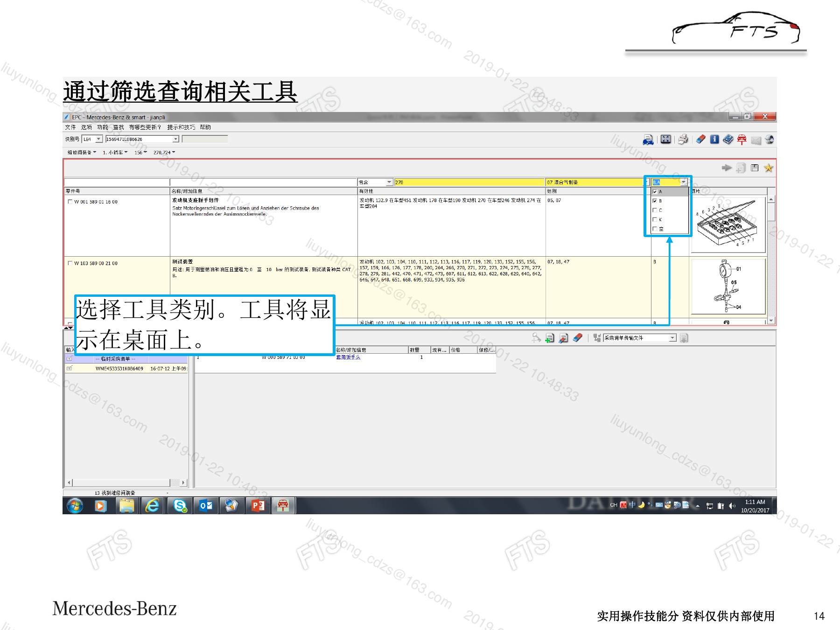Open Windows Media Player from taskbar
Screen dimensions: 840x630
click(x=100, y=505)
